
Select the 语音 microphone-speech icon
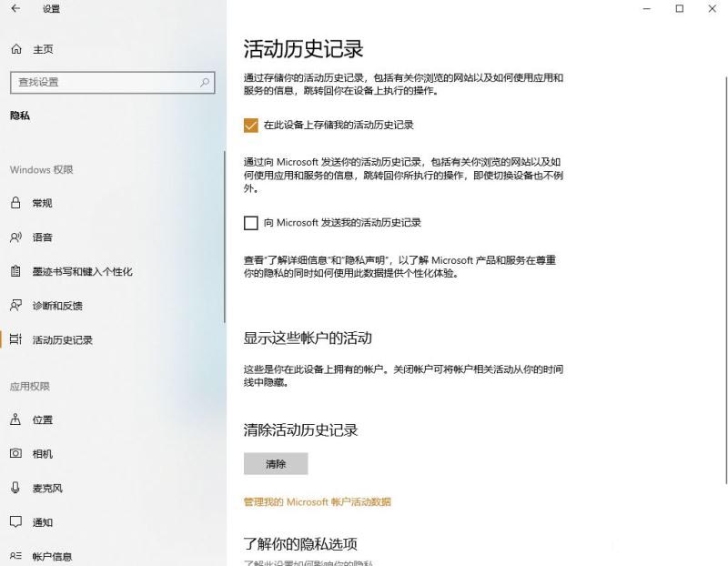[15, 237]
